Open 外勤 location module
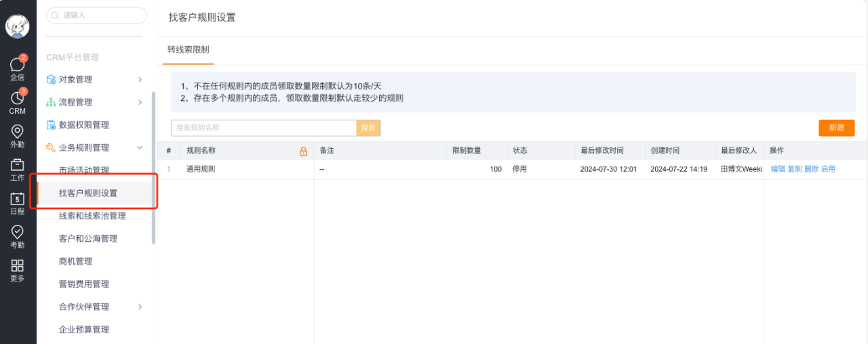Viewport: 868px width, 344px height. click(x=18, y=136)
